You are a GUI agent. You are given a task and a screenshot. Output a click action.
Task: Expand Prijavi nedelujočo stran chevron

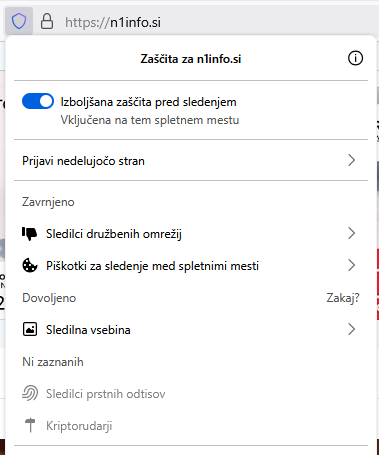point(352,160)
